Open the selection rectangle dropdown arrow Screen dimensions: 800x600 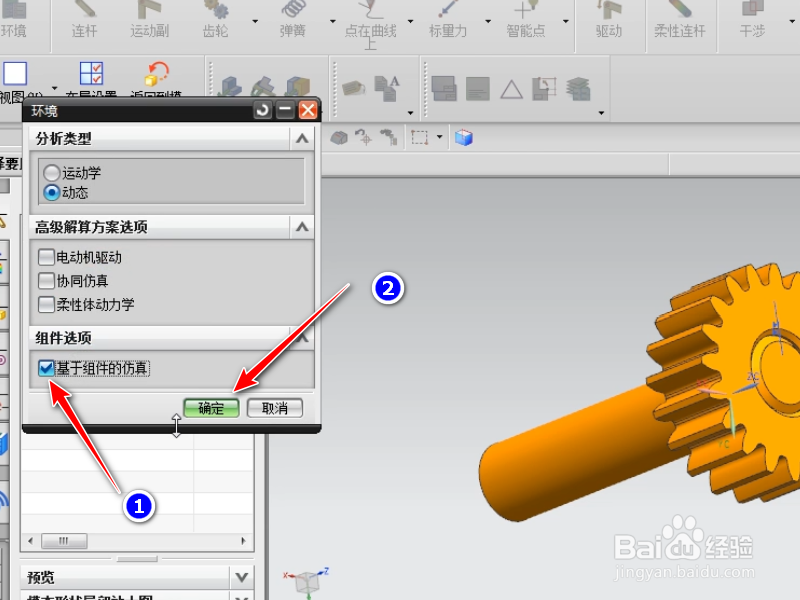coord(440,137)
